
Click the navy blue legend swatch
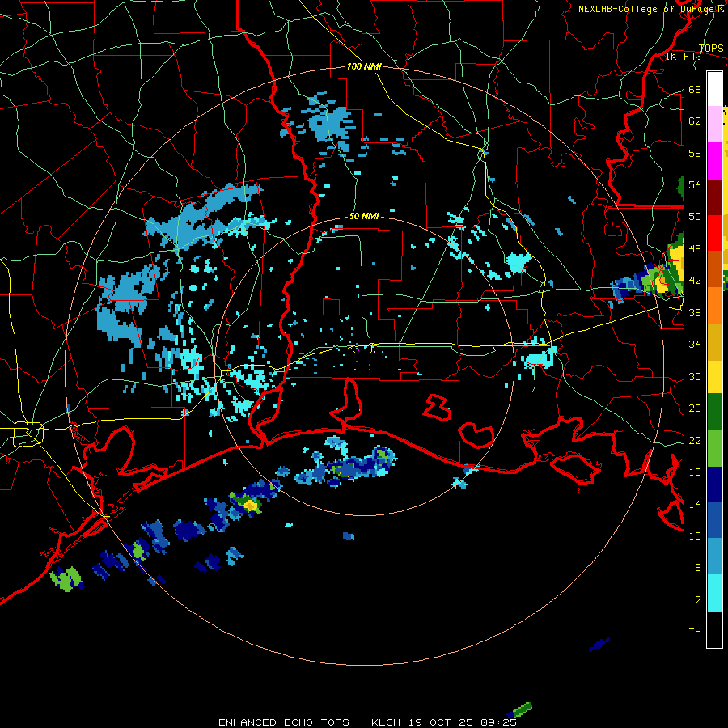(714, 485)
